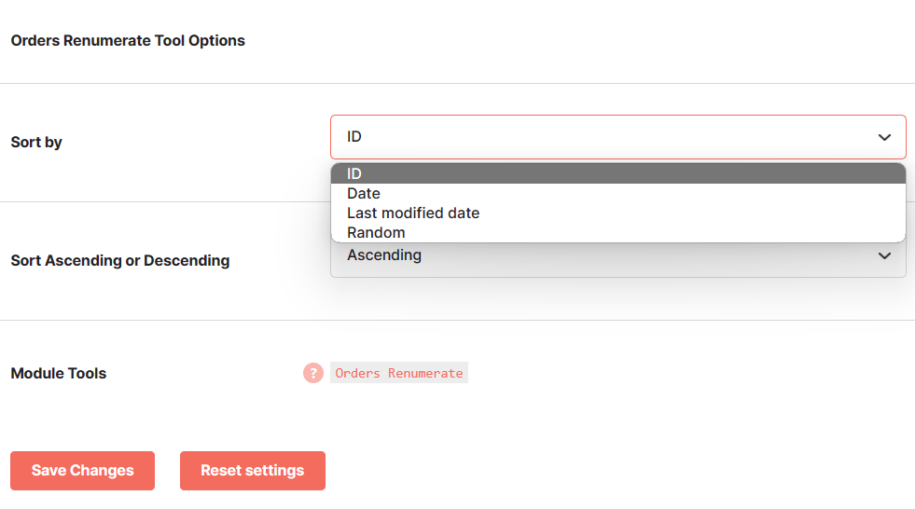Image resolution: width=915 pixels, height=509 pixels.
Task: Click the divider line beneath the options heading
Action: (x=458, y=83)
